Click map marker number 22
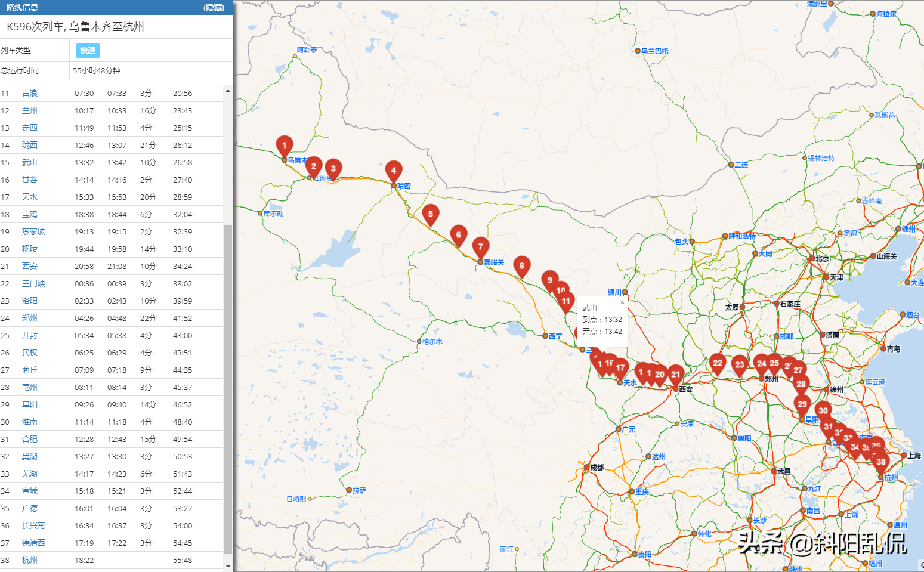The image size is (924, 572). pos(717,363)
